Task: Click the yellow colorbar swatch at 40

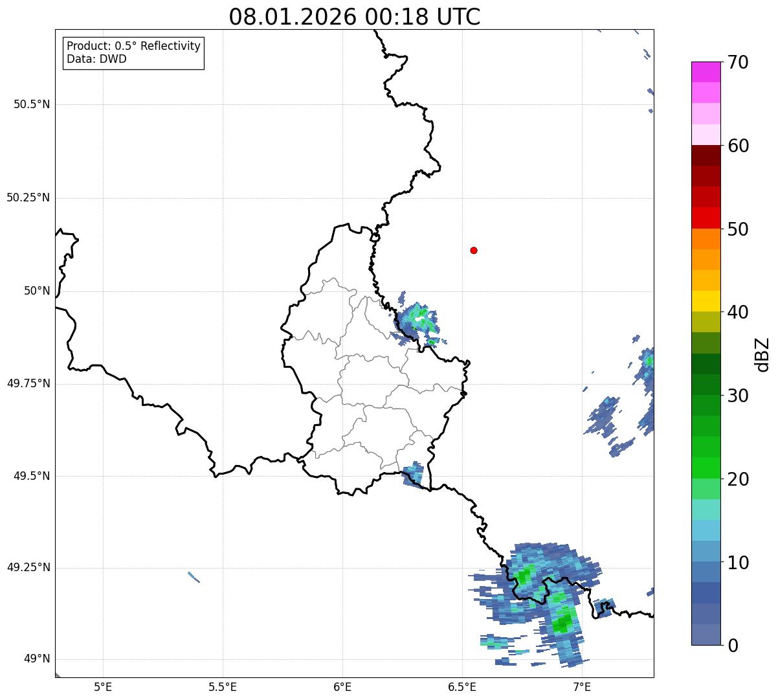Action: [x=706, y=301]
